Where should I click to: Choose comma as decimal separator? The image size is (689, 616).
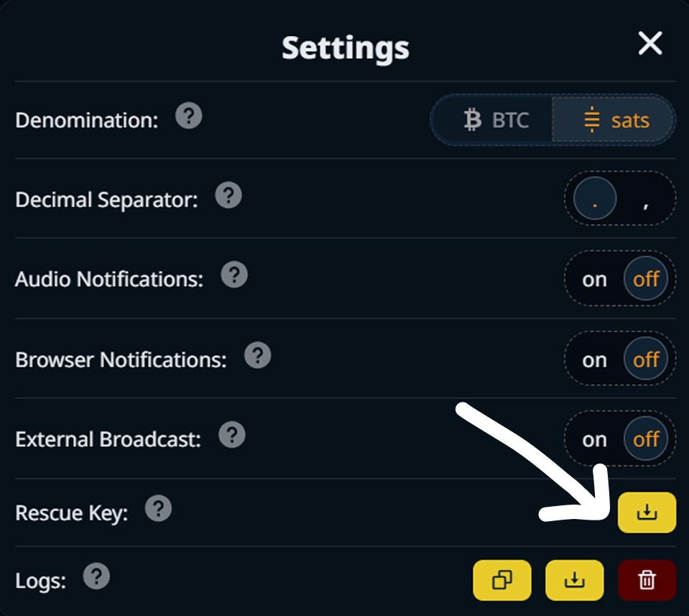click(646, 200)
